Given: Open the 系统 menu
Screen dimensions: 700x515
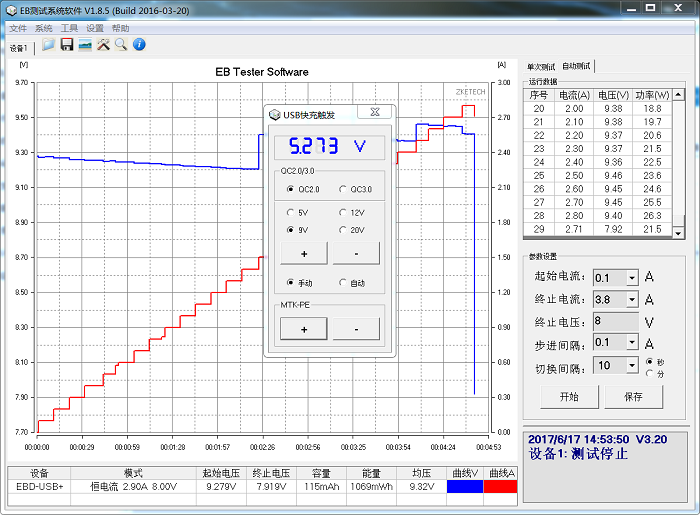Looking at the screenshot, I should [44, 29].
